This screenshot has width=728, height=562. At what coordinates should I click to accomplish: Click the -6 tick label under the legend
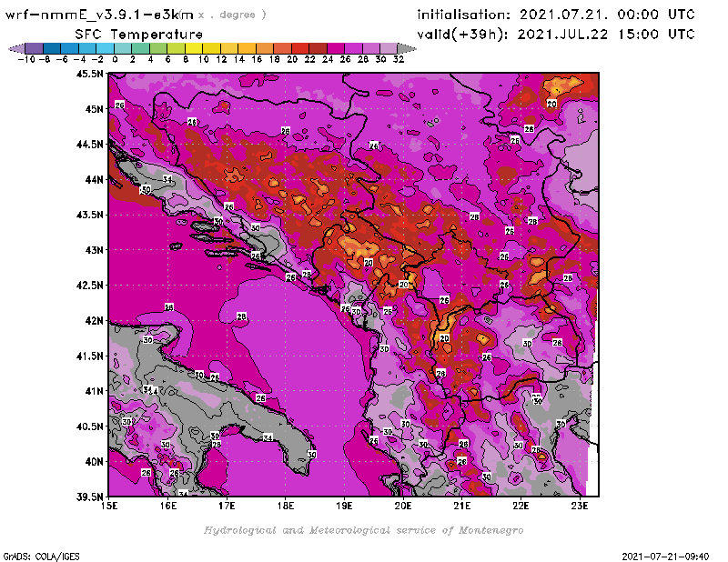(x=62, y=59)
